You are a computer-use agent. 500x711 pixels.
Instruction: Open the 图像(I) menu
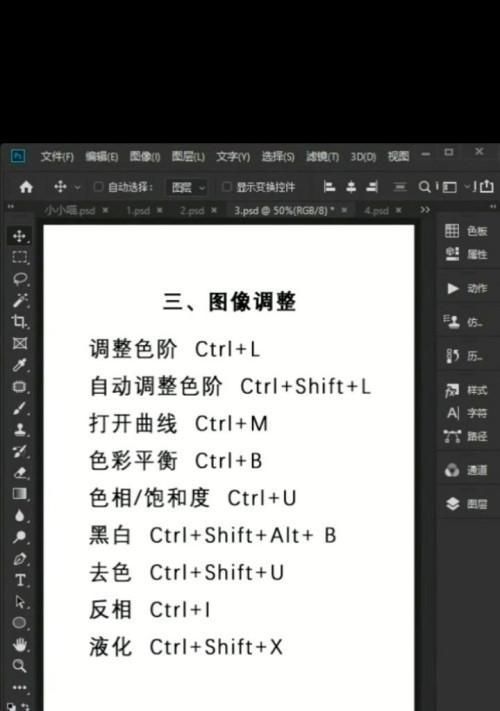[x=145, y=156]
